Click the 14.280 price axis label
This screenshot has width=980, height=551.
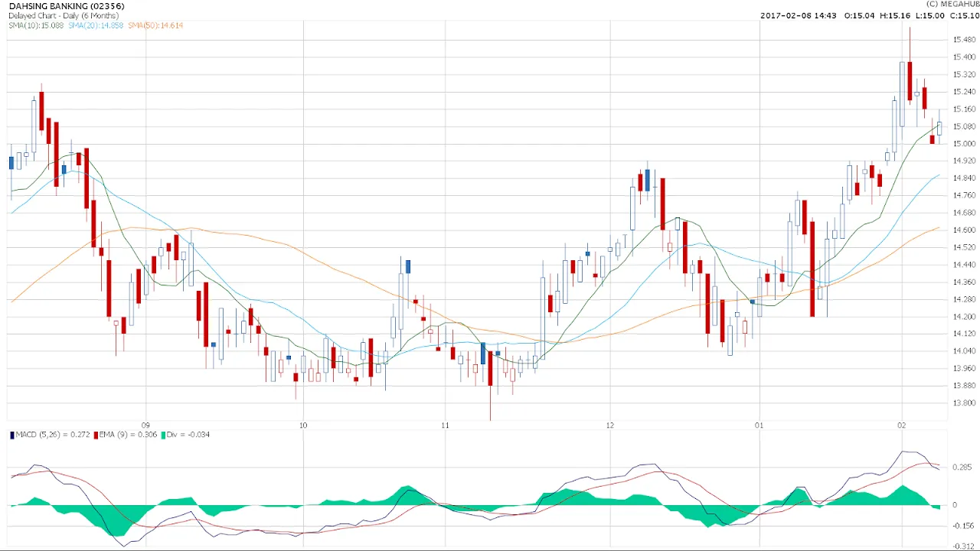[964, 299]
